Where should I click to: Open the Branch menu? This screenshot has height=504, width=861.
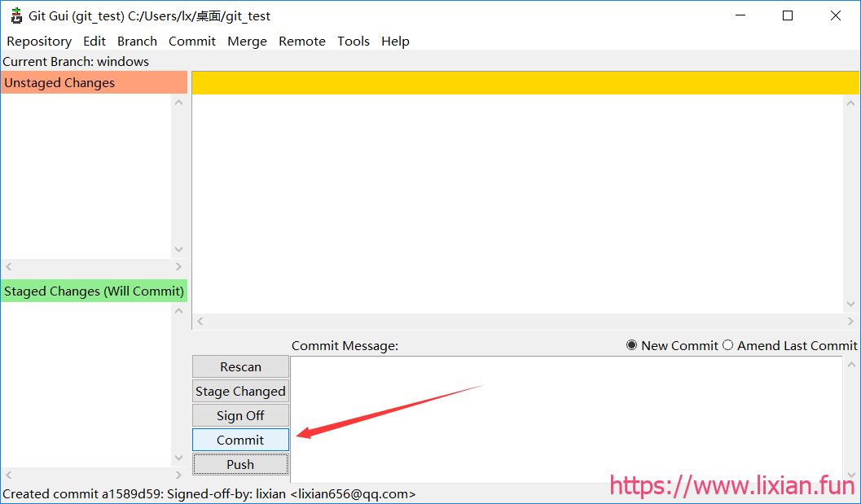[x=138, y=42]
